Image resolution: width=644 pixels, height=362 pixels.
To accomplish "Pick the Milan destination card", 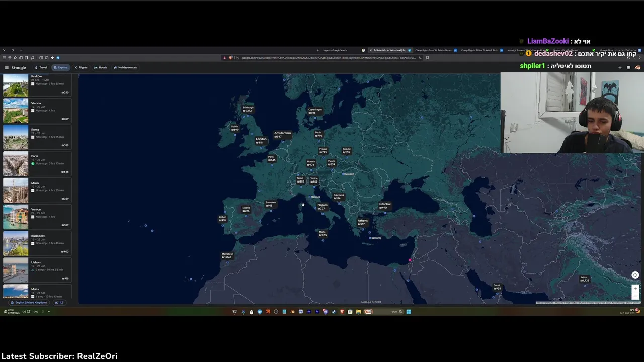I will [37, 191].
